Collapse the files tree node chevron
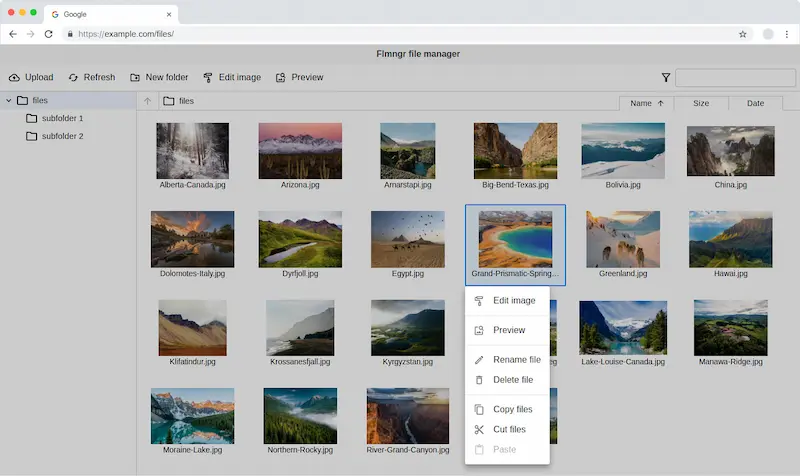The width and height of the screenshot is (800, 476). pyautogui.click(x=9, y=101)
